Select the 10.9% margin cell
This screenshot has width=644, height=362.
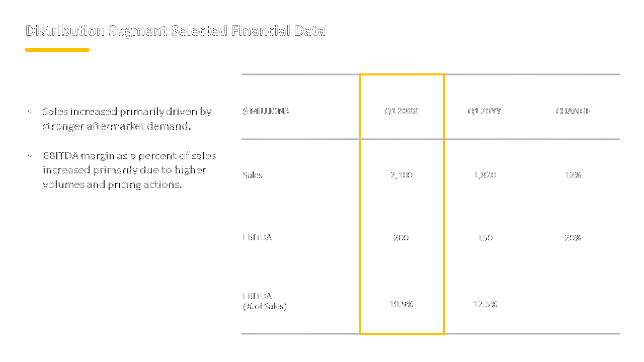[x=401, y=304]
